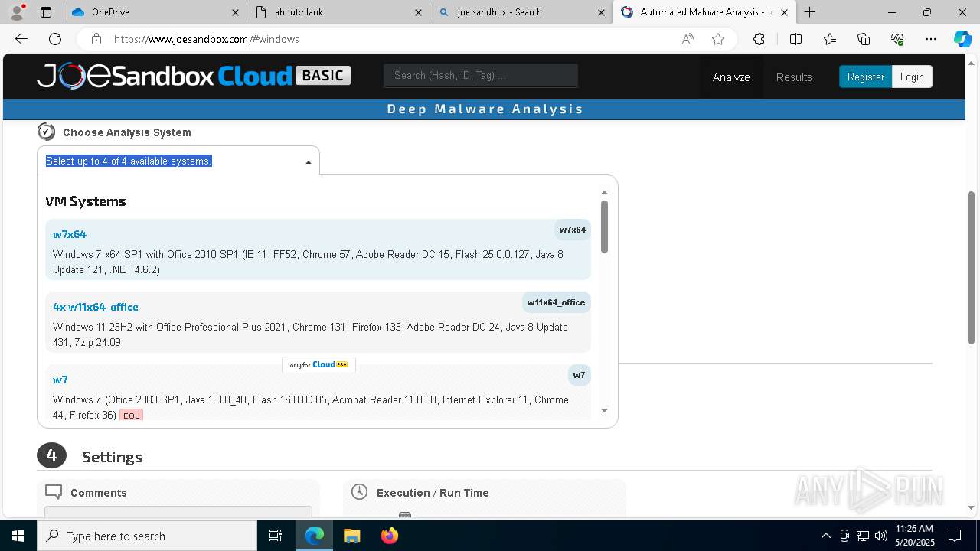Click the Login button
This screenshot has width=980, height=551.
click(912, 77)
